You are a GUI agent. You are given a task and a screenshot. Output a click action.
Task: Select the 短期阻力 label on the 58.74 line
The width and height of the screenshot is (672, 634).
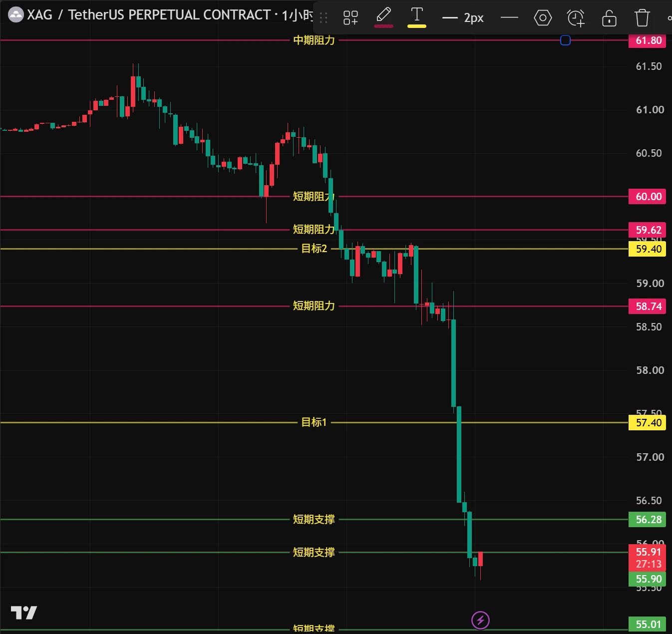[314, 306]
